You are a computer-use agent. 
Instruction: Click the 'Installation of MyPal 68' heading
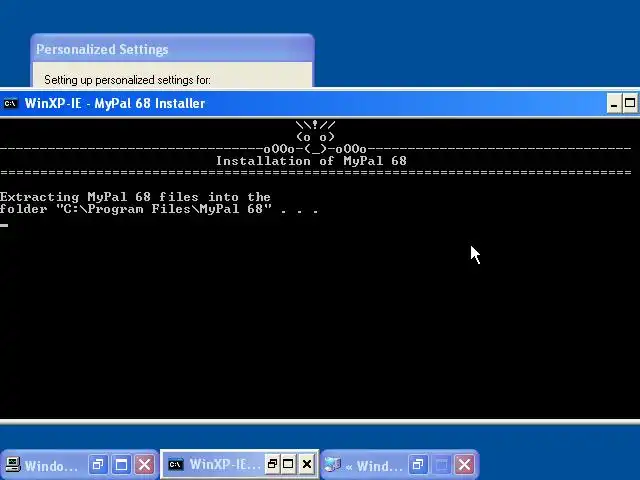[311, 161]
